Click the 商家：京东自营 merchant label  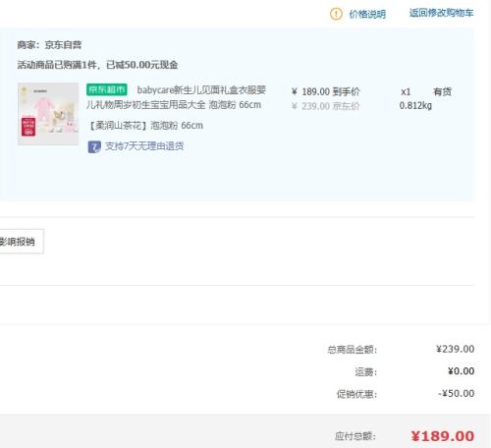49,45
